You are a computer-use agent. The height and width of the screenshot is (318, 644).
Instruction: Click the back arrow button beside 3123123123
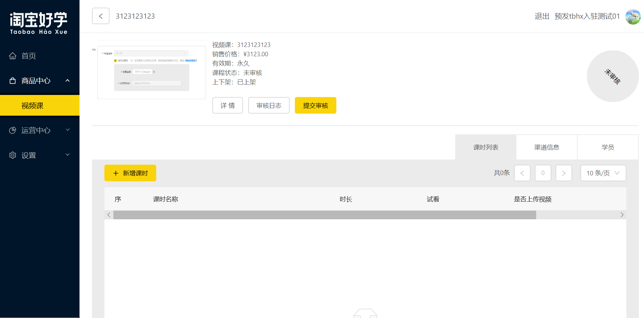[101, 16]
